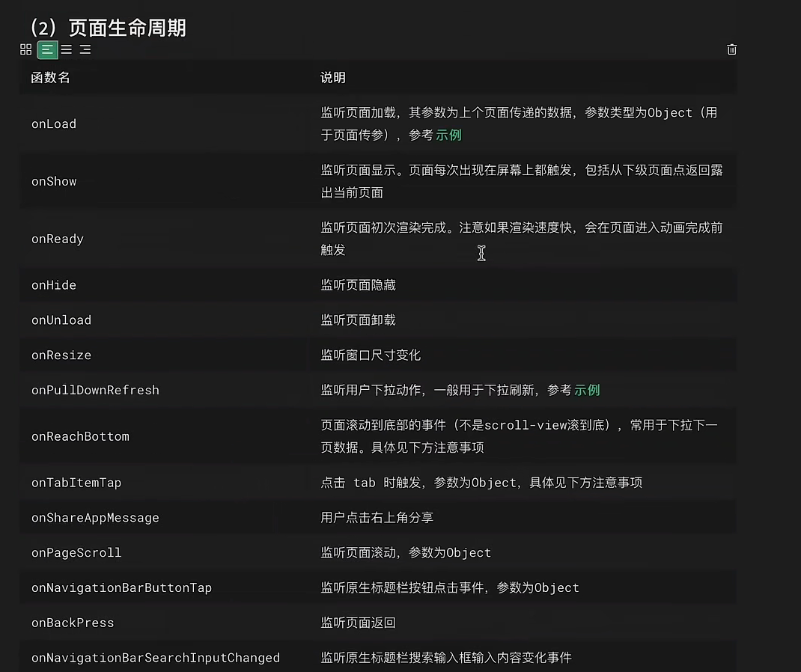The width and height of the screenshot is (801, 672).
Task: Select the onShow table row
Action: click(x=53, y=181)
